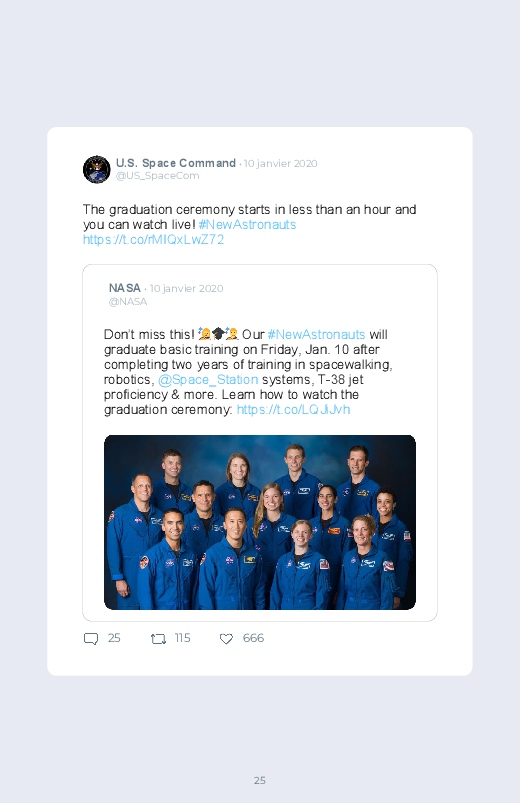Click the 666 likes count
This screenshot has height=803, width=520.
click(253, 638)
